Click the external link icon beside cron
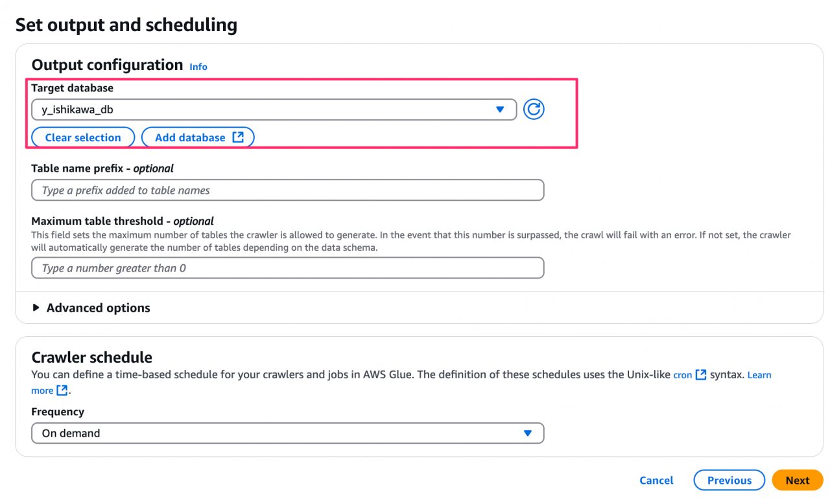This screenshot has height=504, width=830. [x=701, y=374]
